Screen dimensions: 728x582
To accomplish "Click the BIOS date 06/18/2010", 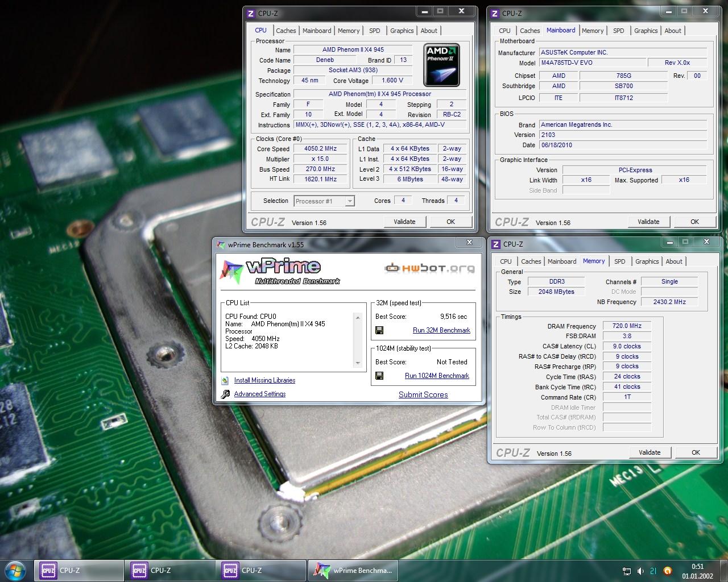I will point(623,145).
